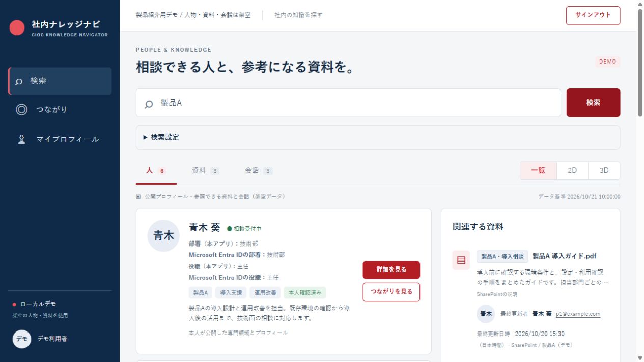The image size is (644, 362).
Task: Click the concentric circle つながり icon
Action: (x=21, y=110)
